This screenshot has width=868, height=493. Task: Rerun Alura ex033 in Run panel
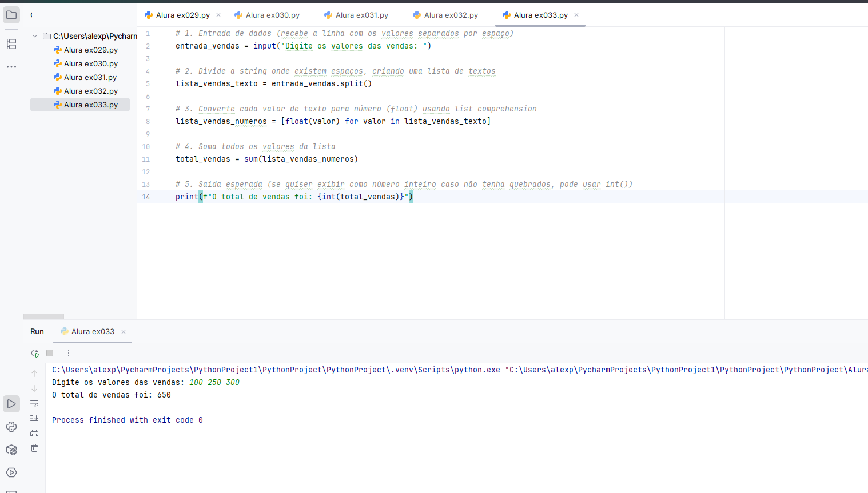point(35,353)
